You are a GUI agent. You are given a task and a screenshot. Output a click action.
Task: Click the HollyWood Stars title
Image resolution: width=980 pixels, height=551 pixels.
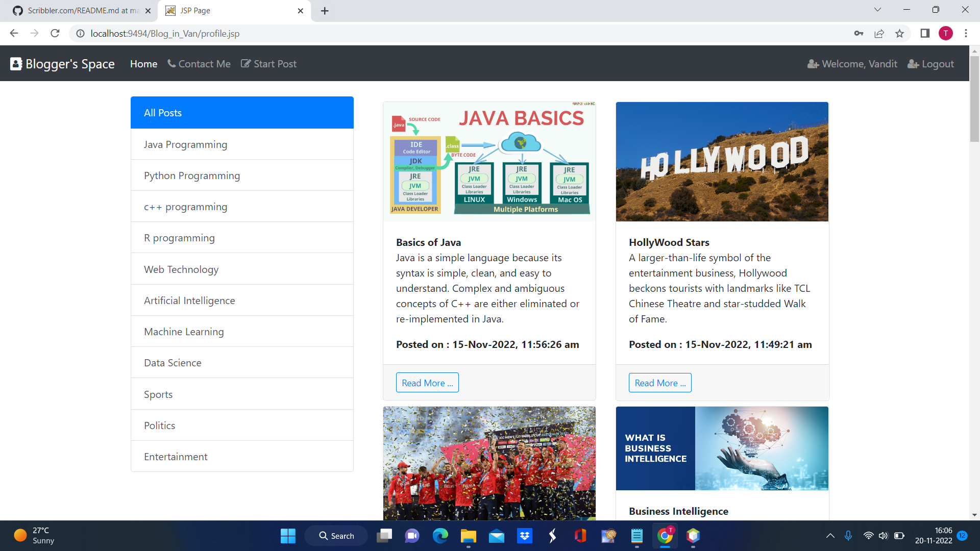tap(669, 242)
